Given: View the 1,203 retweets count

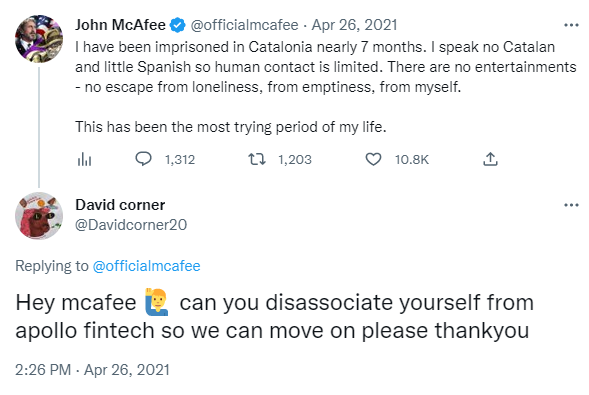Looking at the screenshot, I should coord(295,160).
